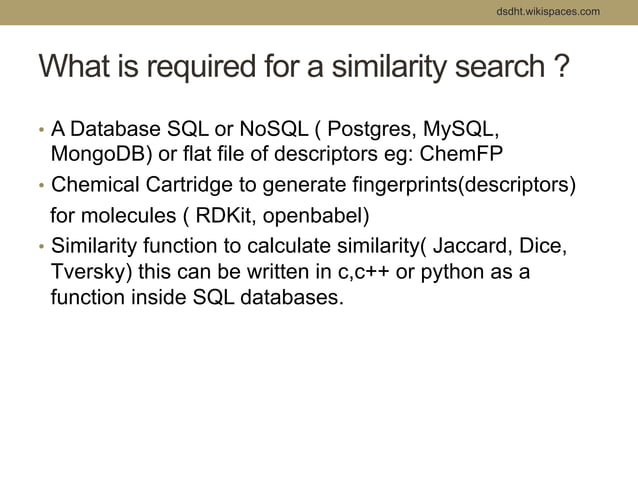638x478 pixels.
Task: Click the words "Similarity function"
Action: click(134, 246)
